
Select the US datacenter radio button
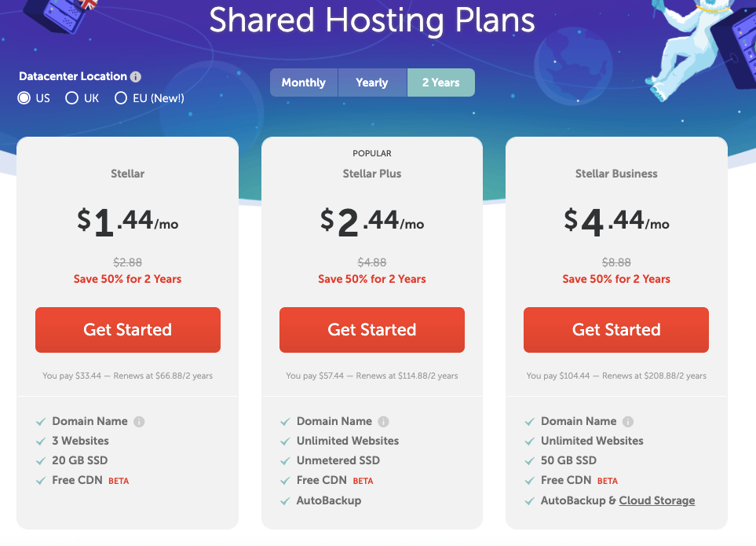(24, 97)
